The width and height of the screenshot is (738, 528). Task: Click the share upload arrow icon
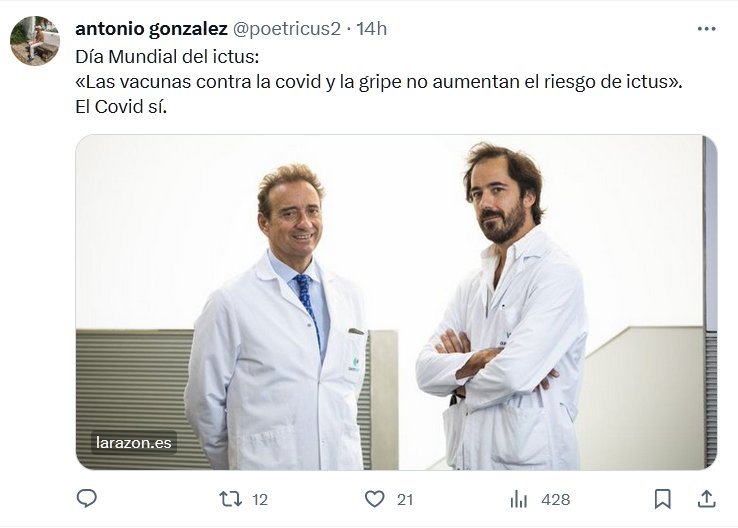click(706, 499)
